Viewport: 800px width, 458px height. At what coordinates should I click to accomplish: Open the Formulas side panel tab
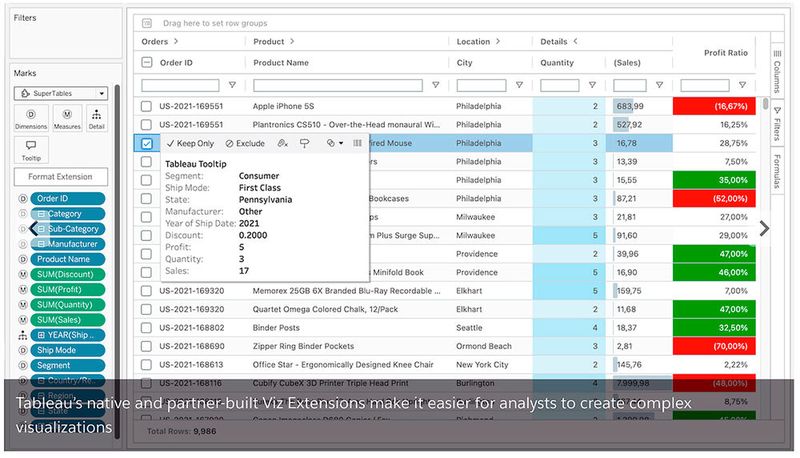(x=777, y=170)
